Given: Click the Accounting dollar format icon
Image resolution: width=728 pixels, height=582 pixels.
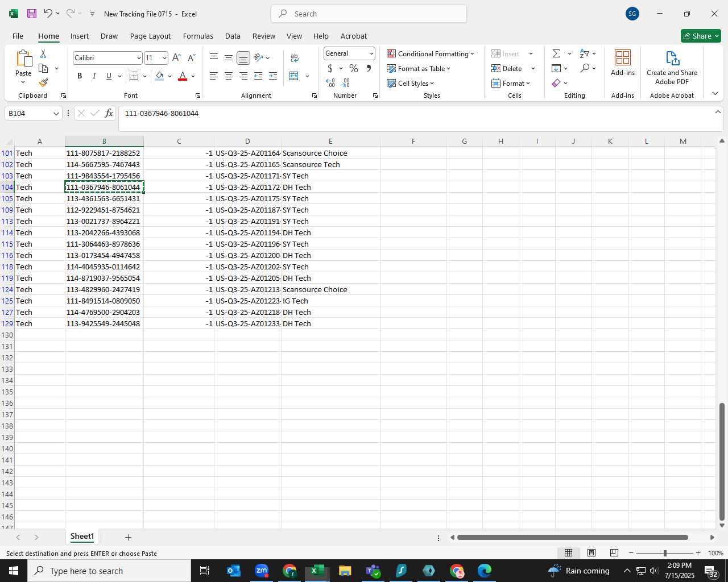Looking at the screenshot, I should coord(330,68).
